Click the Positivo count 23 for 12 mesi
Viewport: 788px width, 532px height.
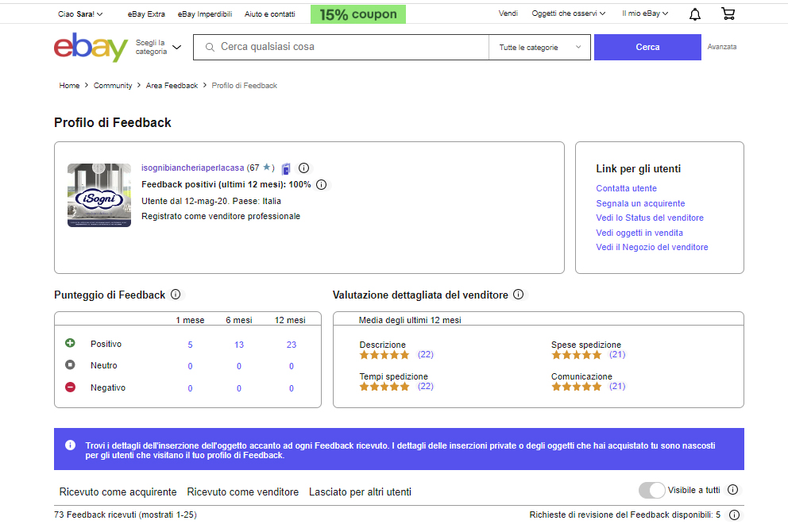click(x=292, y=345)
